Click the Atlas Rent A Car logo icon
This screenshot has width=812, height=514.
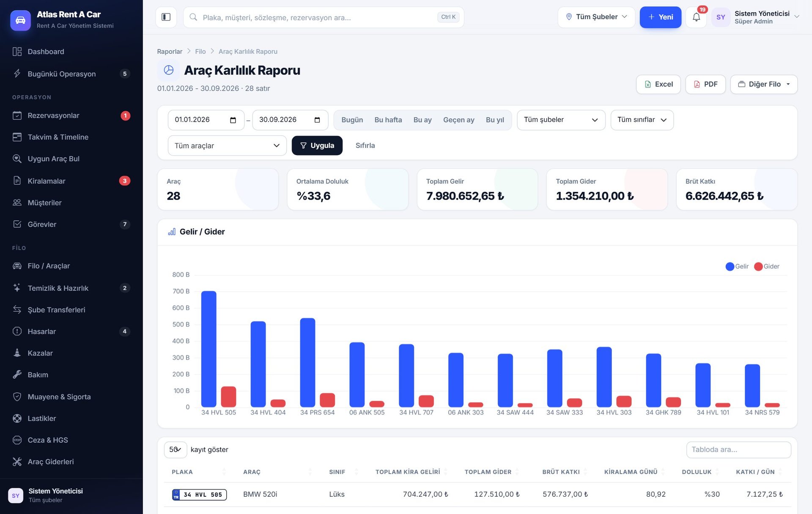(20, 20)
